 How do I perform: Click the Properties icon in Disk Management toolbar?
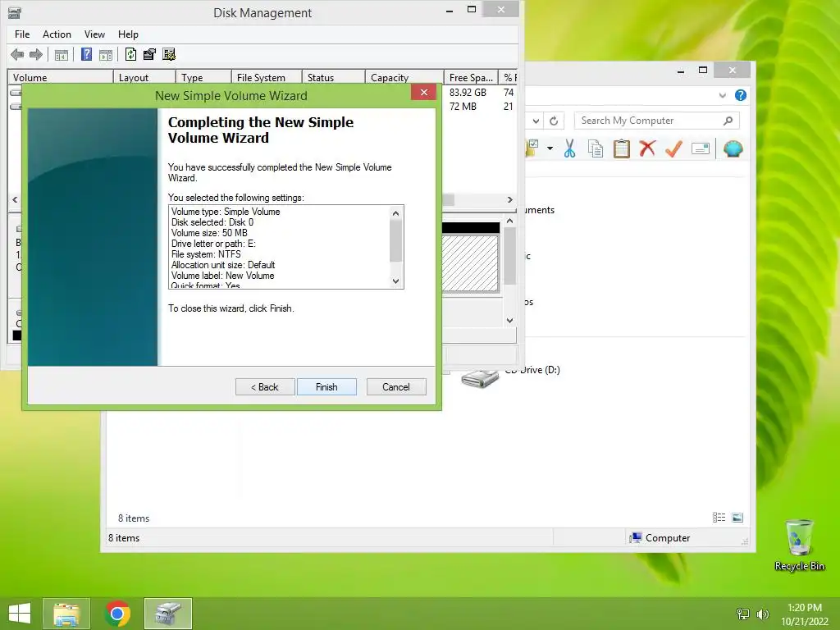click(149, 54)
